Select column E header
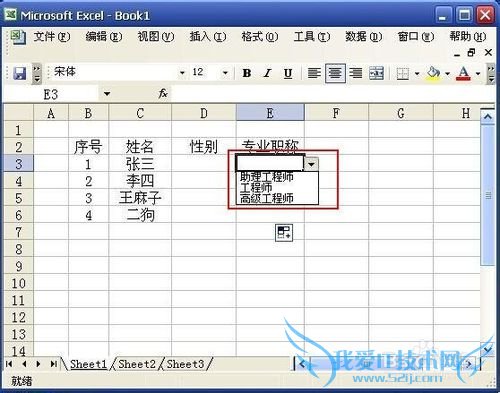The height and width of the screenshot is (393, 500). click(270, 113)
